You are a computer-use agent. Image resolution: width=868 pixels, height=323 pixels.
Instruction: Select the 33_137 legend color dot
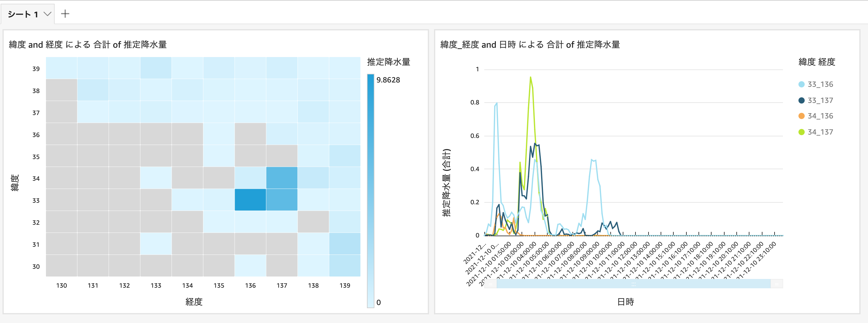tap(802, 100)
